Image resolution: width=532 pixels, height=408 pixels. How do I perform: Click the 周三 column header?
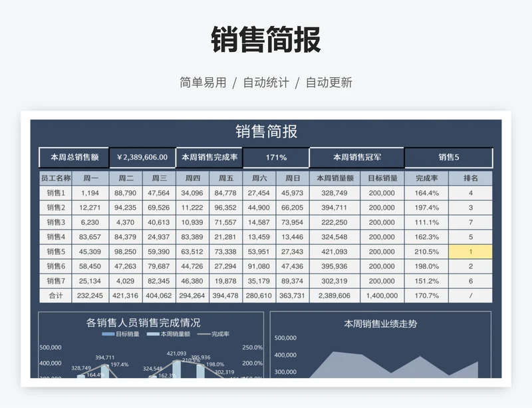159,178
